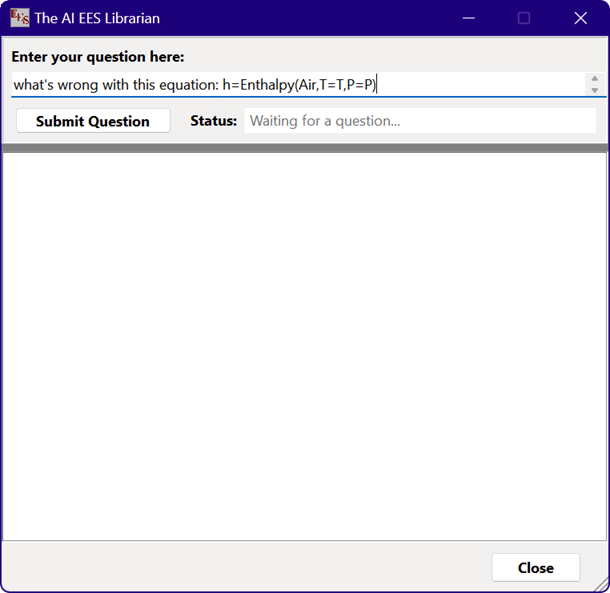This screenshot has width=610, height=593.
Task: Minimize the AI EES Librarian window
Action: 467,18
